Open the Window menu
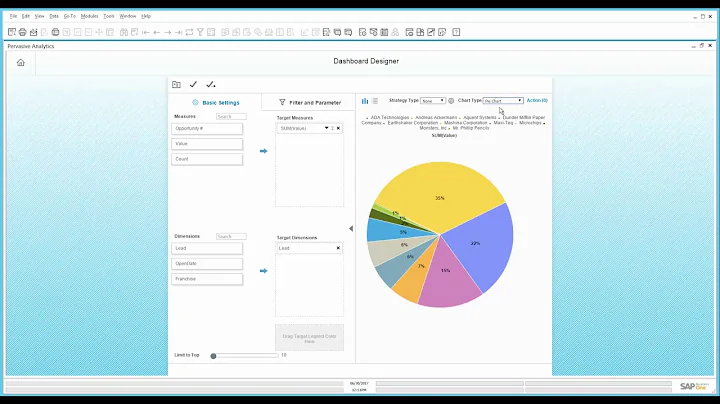720x404 pixels. point(128,16)
